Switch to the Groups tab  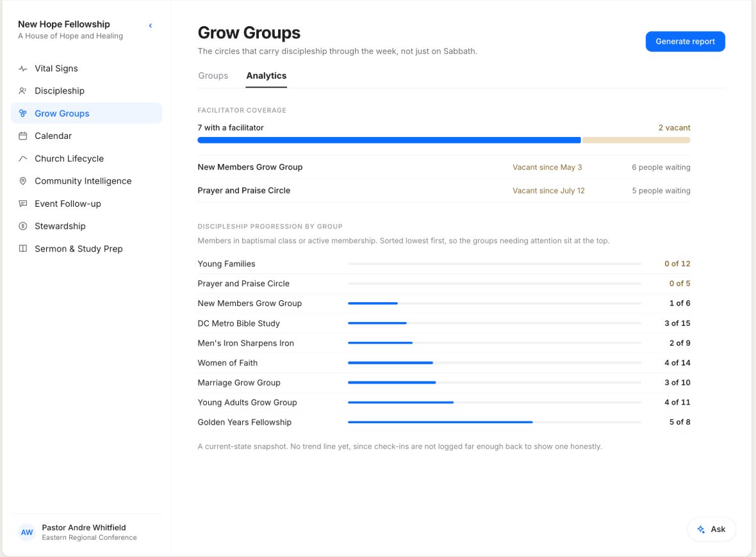[213, 76]
